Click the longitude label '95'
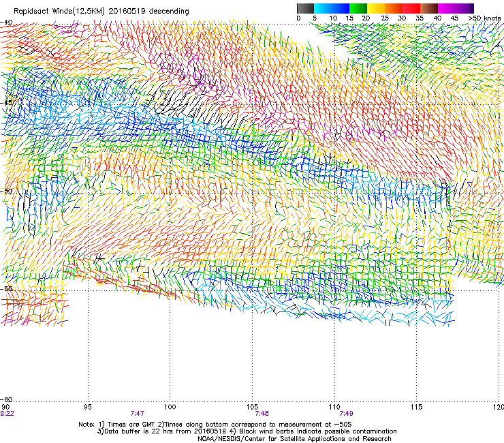This screenshot has height=443, width=504. [87, 407]
